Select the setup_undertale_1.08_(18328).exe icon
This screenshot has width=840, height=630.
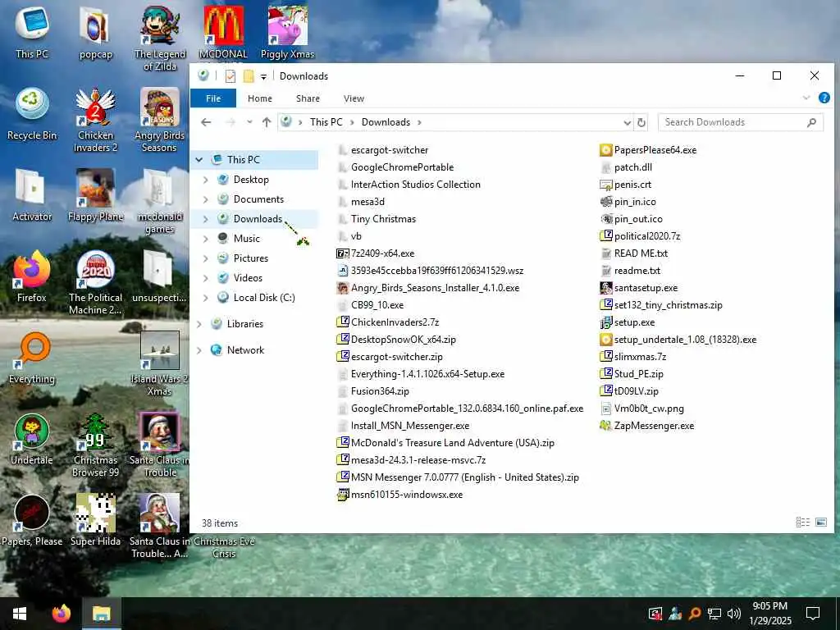(x=606, y=339)
